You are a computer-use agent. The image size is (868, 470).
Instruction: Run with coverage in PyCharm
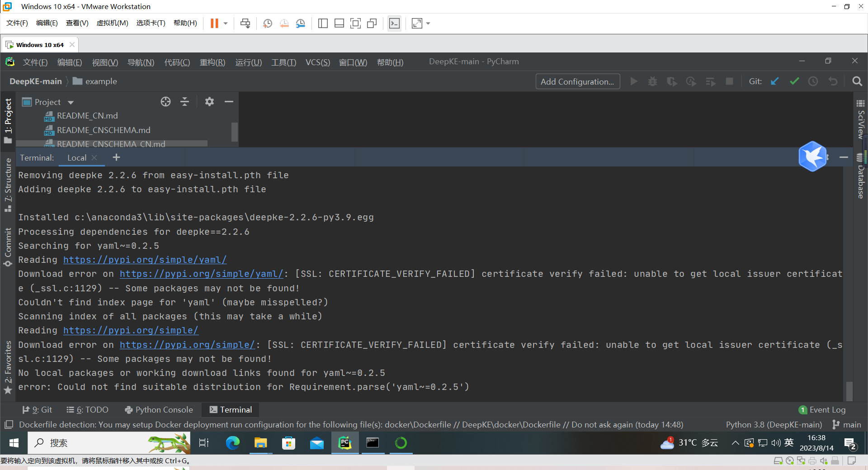(x=672, y=81)
